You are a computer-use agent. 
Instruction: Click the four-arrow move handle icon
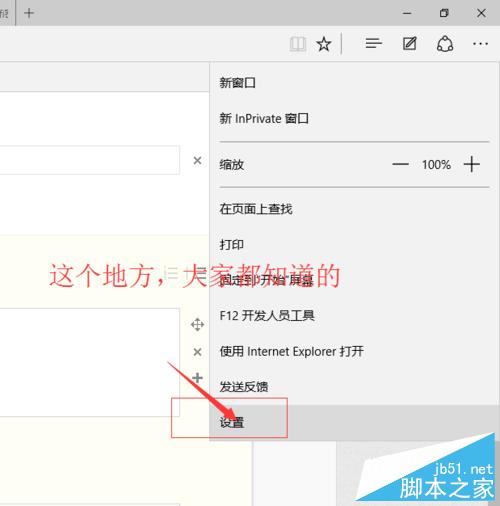point(197,325)
